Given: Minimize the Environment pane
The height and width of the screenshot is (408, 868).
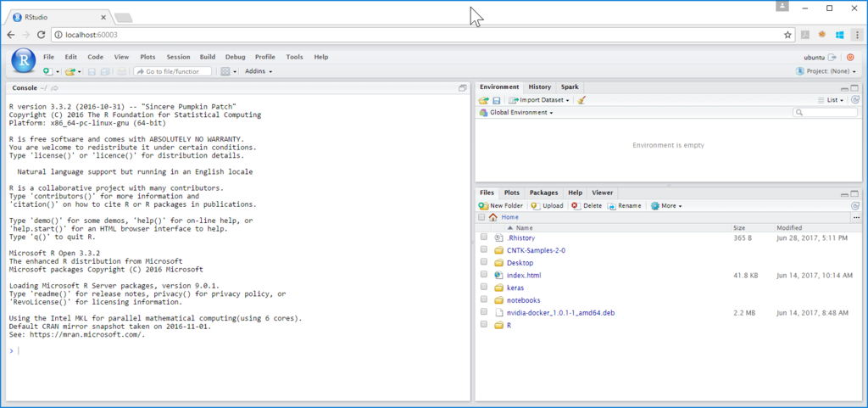Looking at the screenshot, I should 845,88.
